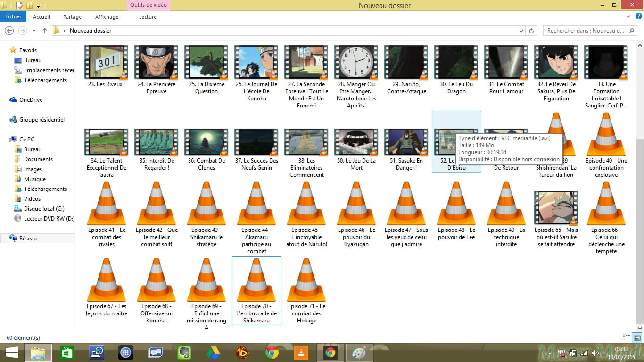The image size is (644, 362).
Task: Open the Lecture video tools tab
Action: tap(148, 17)
